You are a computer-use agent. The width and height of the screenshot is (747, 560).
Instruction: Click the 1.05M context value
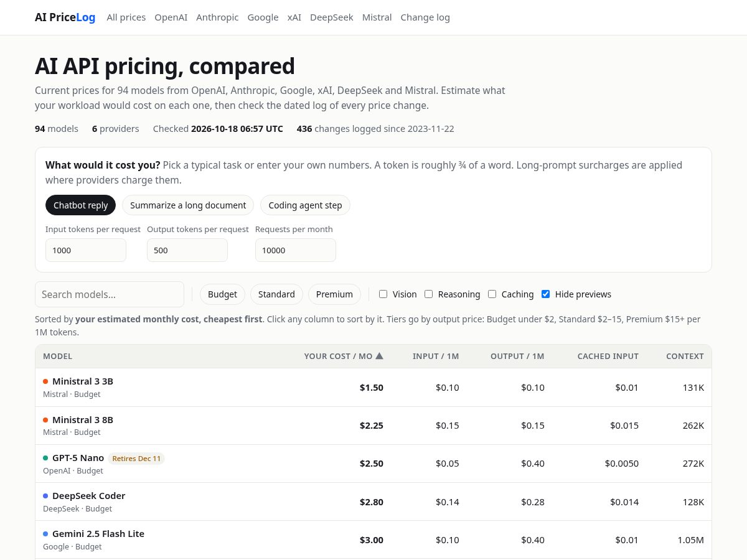pos(691,540)
